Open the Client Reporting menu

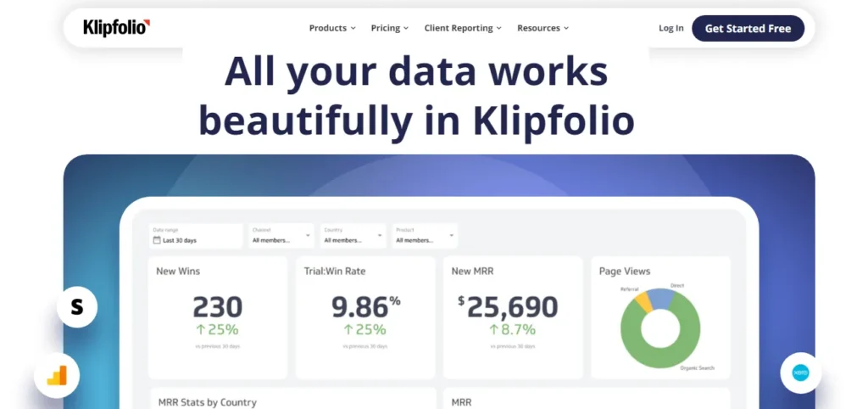pos(463,28)
